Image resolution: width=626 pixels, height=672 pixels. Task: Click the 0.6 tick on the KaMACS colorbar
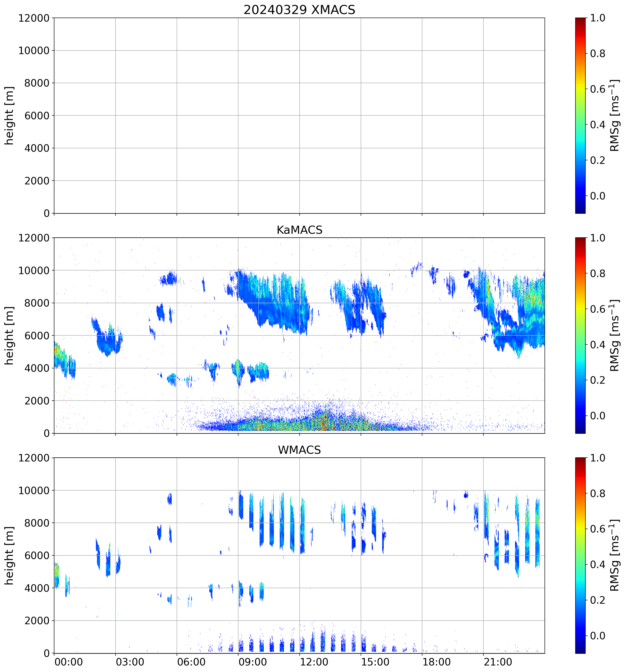pos(598,309)
